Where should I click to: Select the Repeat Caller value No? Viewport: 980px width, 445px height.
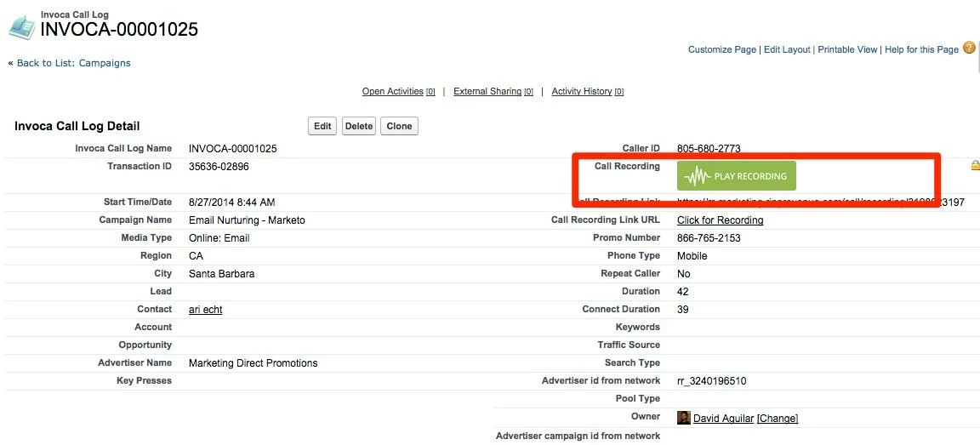[x=684, y=274]
